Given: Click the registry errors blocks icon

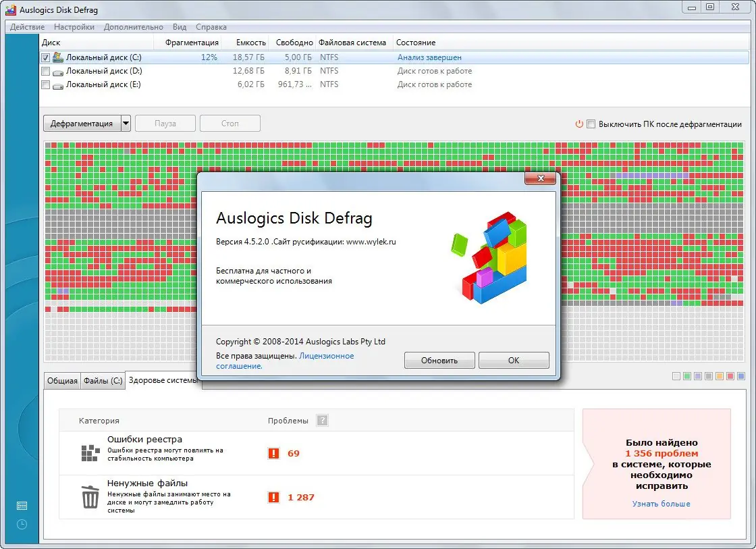Looking at the screenshot, I should (90, 452).
